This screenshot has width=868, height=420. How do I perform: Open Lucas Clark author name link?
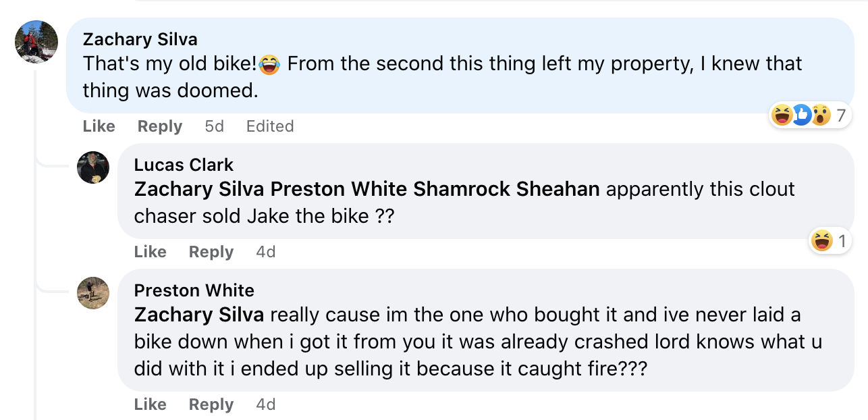click(184, 165)
